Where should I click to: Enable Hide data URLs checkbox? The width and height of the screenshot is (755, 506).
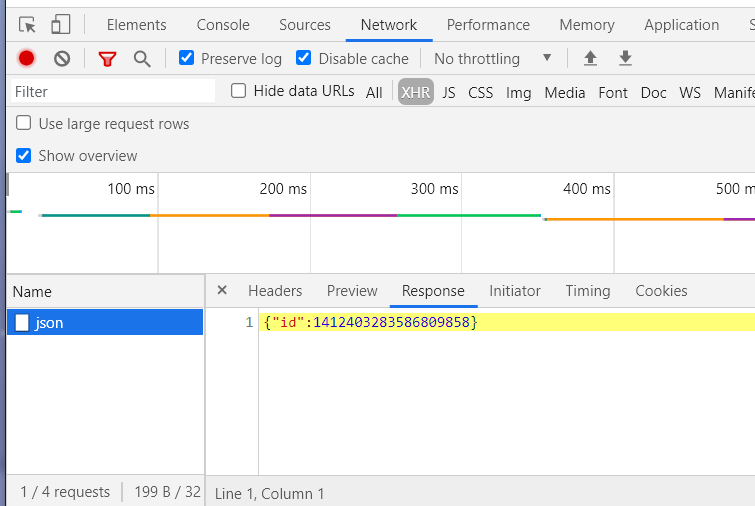[239, 91]
